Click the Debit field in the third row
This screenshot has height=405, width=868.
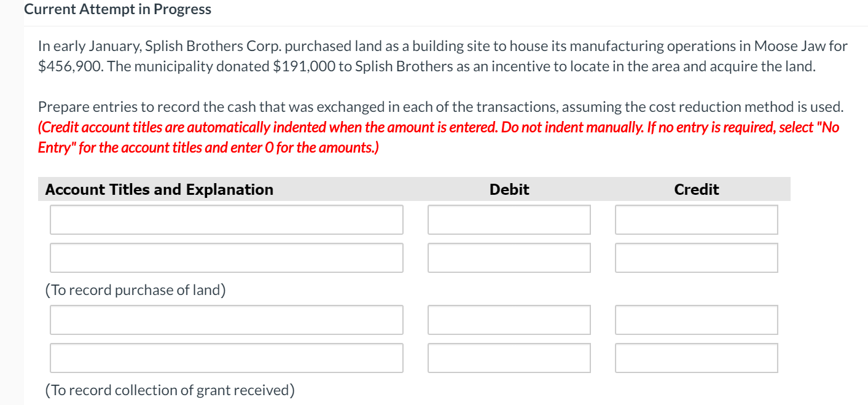tap(509, 320)
